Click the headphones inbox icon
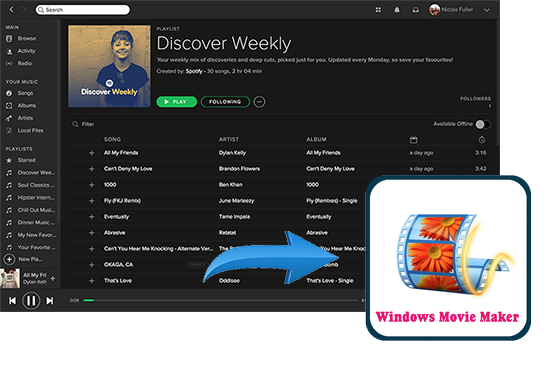 [415, 10]
